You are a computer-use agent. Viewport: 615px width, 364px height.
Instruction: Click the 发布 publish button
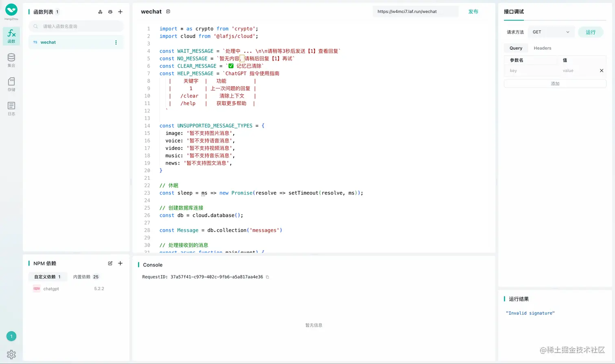(x=473, y=11)
